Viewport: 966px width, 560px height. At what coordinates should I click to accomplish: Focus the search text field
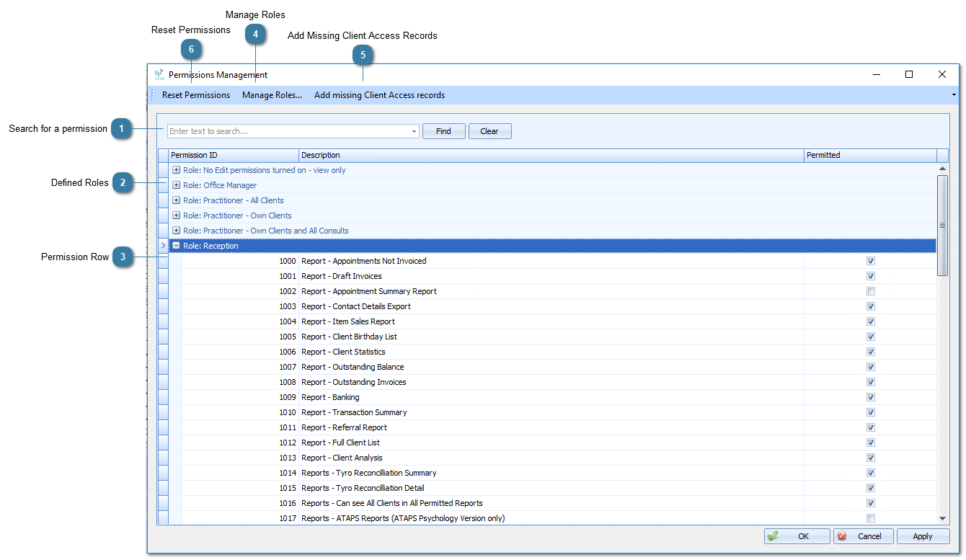coord(288,131)
